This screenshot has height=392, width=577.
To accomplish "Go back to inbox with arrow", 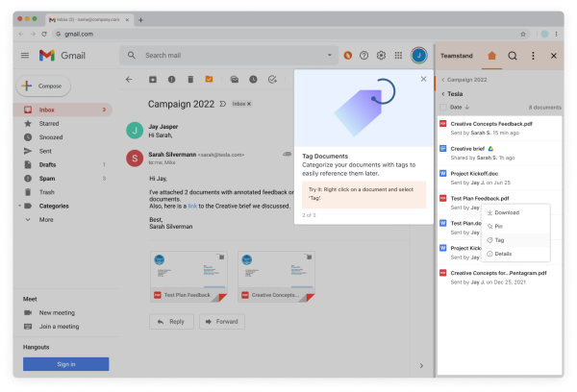I will tap(129, 80).
